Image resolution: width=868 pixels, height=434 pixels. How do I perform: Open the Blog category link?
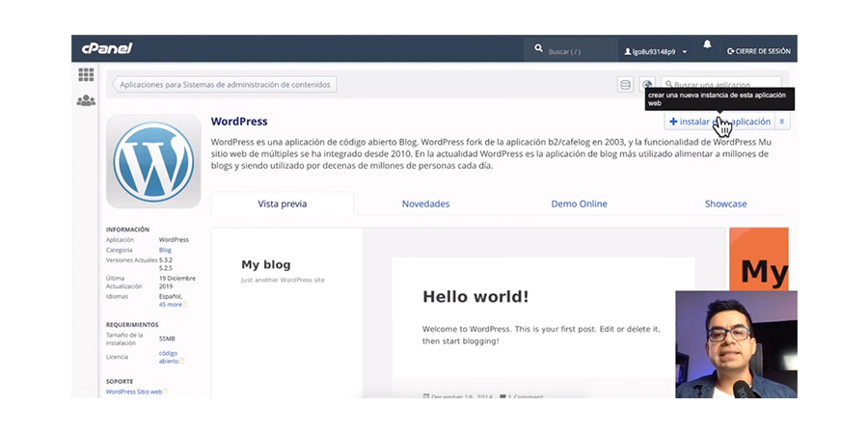click(165, 250)
